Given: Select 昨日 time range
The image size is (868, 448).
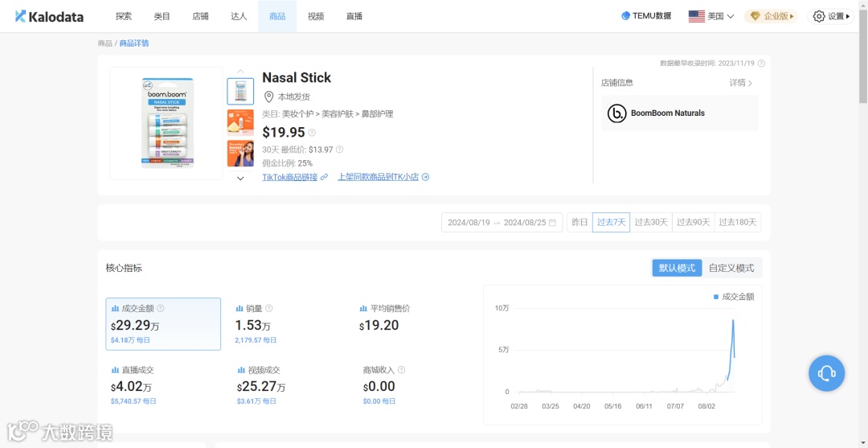Looking at the screenshot, I should pos(579,223).
